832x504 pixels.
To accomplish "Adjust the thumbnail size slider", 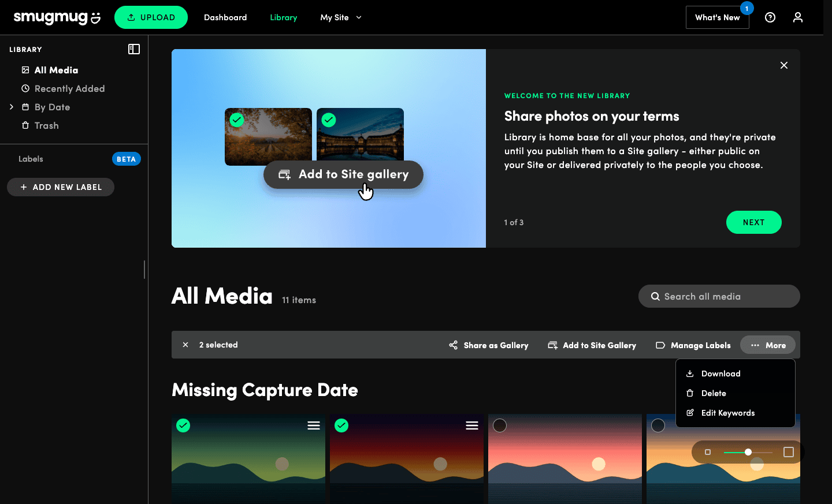I will pos(748,452).
